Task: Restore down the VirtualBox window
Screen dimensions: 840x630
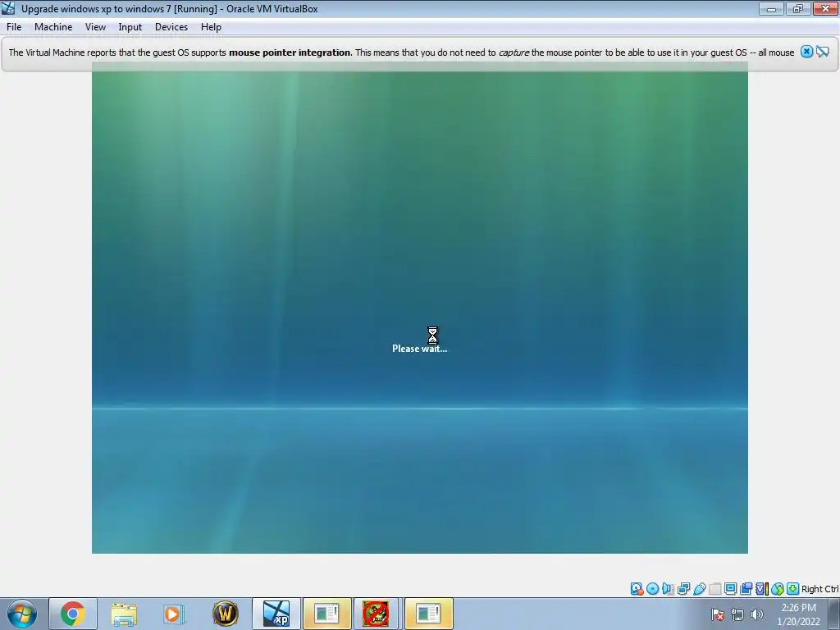Action: pos(797,8)
